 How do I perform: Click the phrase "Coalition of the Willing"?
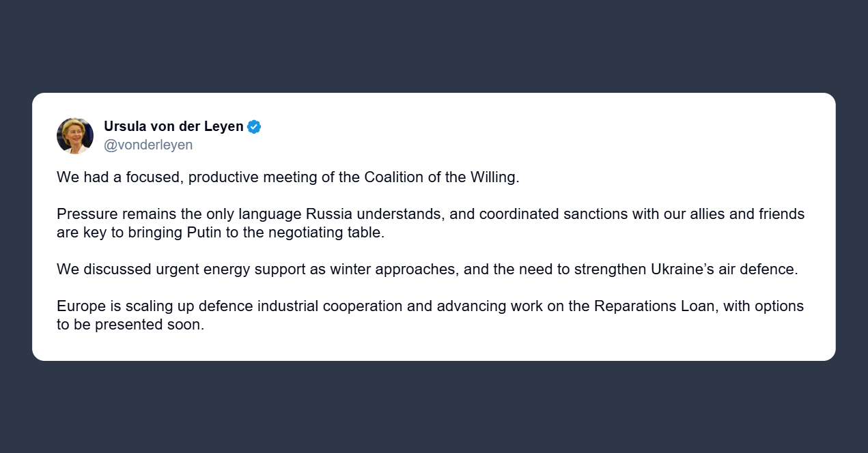tap(441, 177)
